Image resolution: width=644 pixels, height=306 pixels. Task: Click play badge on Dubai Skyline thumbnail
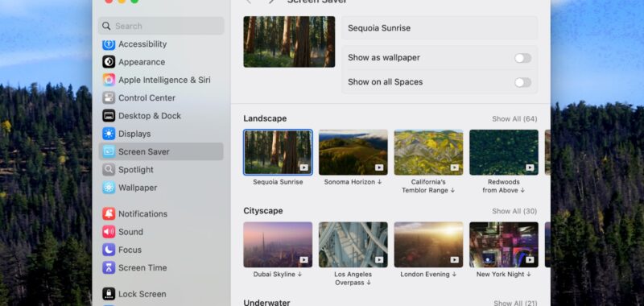303,259
